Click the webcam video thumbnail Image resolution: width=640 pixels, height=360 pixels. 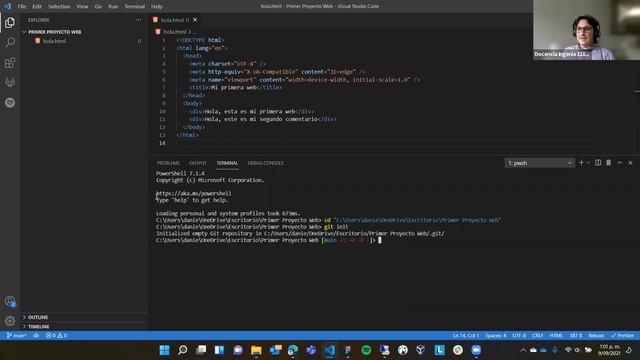click(587, 30)
